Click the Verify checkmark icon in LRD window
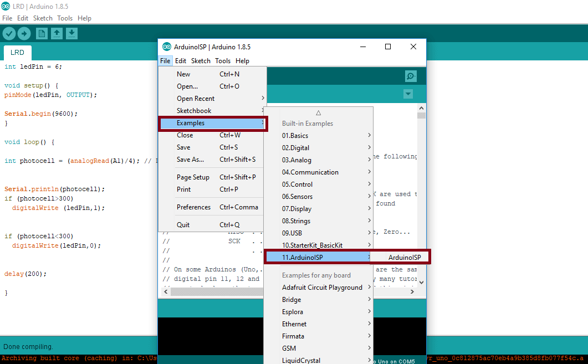The width and height of the screenshot is (588, 364). [9, 34]
